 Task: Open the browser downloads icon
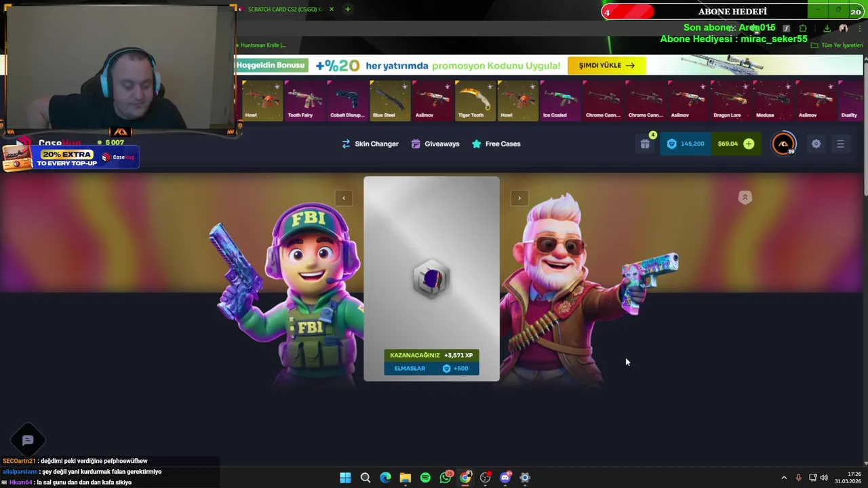click(827, 28)
